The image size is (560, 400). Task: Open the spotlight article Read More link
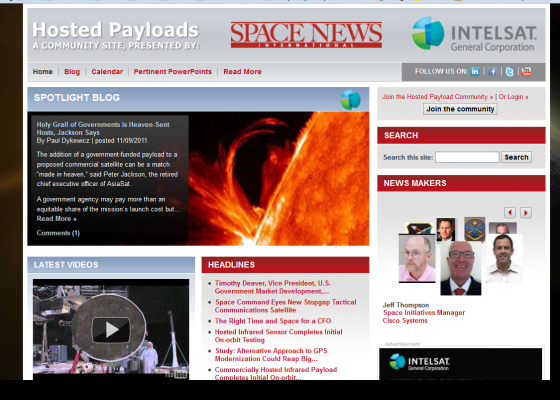click(56, 219)
